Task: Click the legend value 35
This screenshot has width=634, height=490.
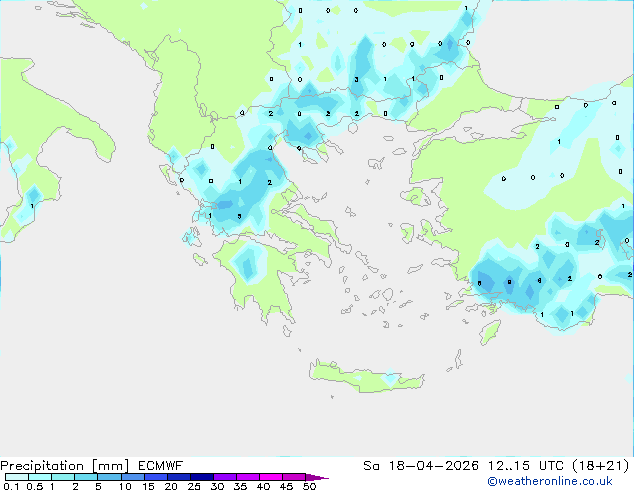Action: coord(240,486)
